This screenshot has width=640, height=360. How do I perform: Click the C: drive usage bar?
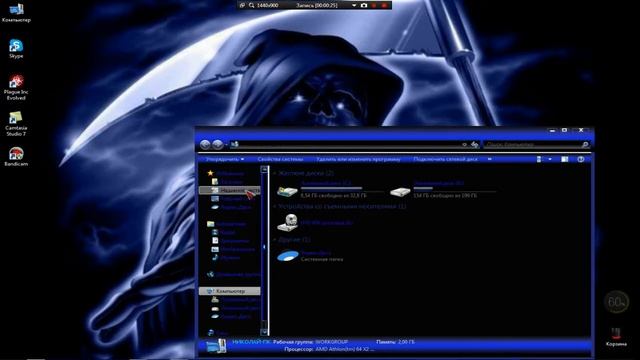pyautogui.click(x=342, y=189)
